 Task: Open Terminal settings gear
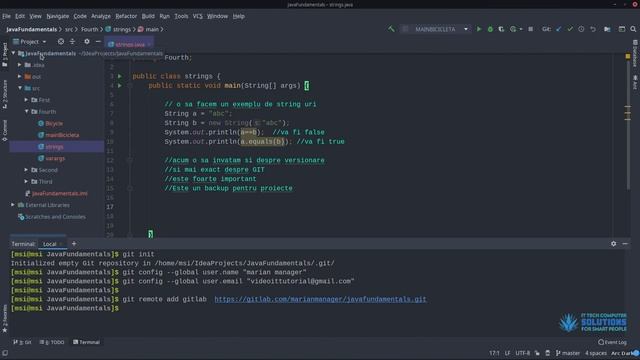[613, 243]
